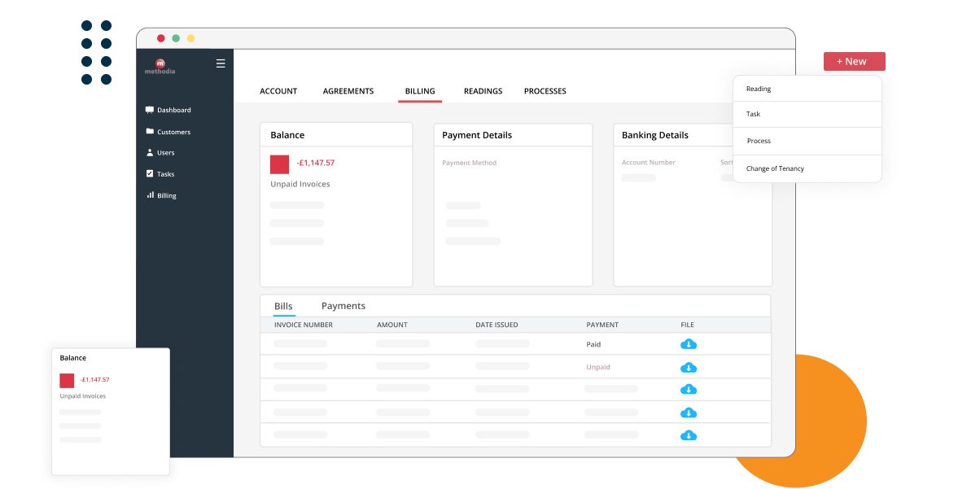Download the Paid invoice file
The image size is (980, 489).
tap(688, 343)
